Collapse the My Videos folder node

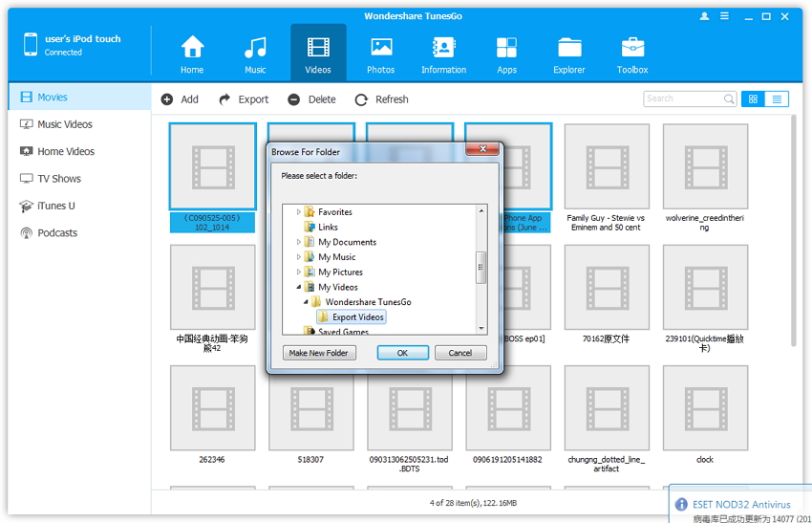pyautogui.click(x=298, y=287)
